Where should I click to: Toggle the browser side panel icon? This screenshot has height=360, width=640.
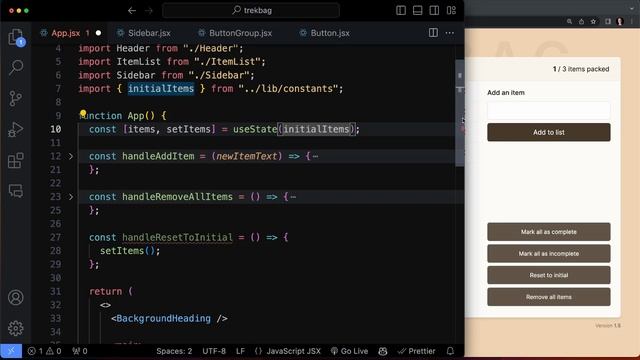pos(608,22)
